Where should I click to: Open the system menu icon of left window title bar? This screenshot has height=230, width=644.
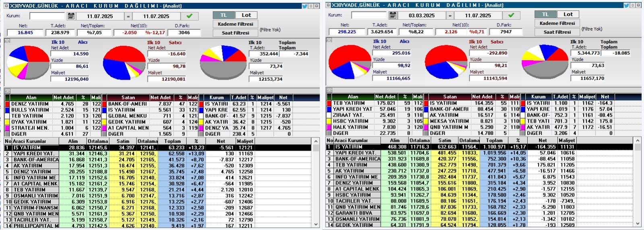[x=6, y=6]
